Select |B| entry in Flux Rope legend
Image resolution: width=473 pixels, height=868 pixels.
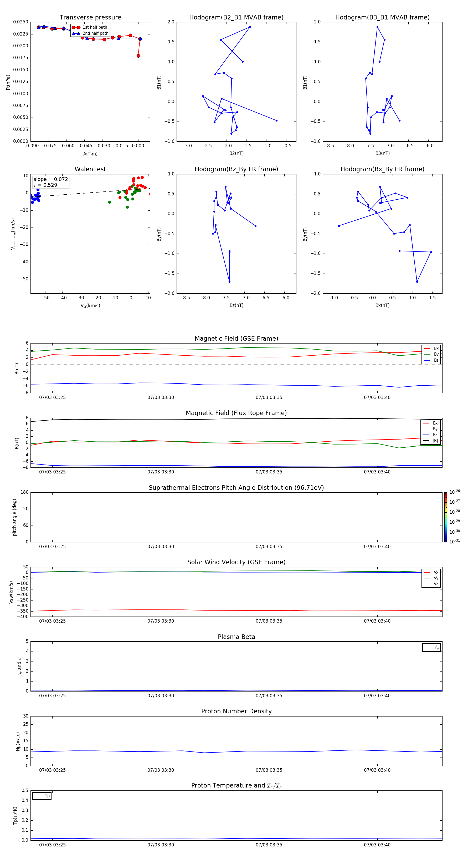(431, 441)
